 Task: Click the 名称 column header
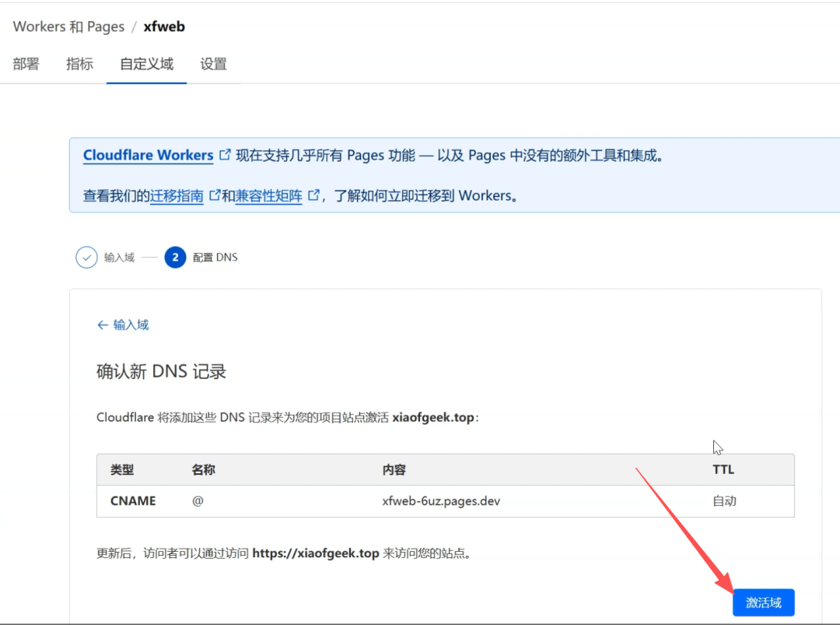pos(204,470)
